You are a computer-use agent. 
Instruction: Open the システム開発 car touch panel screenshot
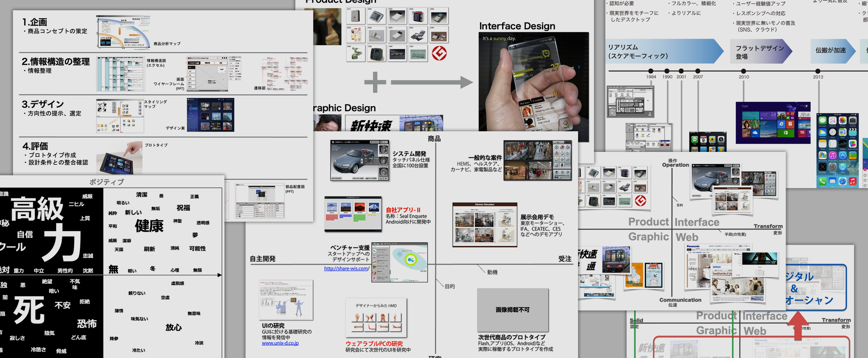[359, 160]
